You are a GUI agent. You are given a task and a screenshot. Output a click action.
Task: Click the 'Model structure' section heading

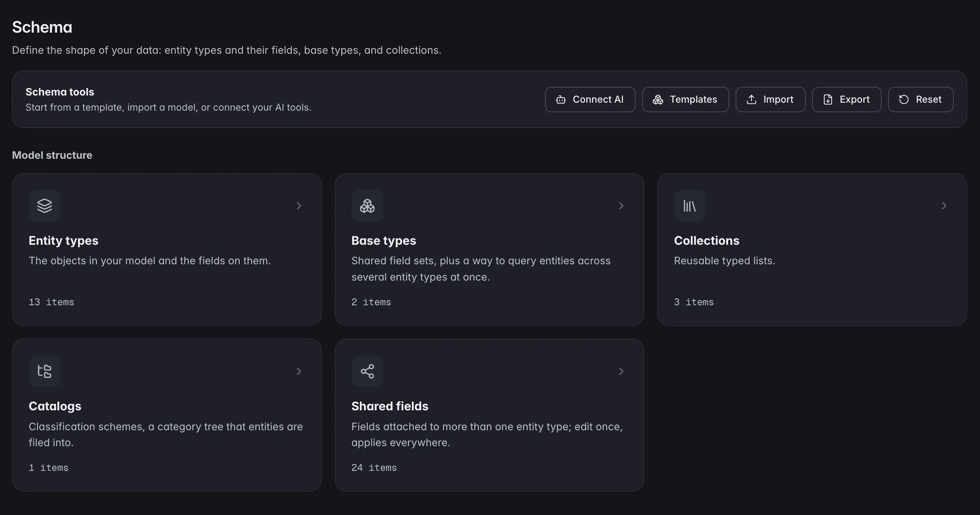[52, 155]
